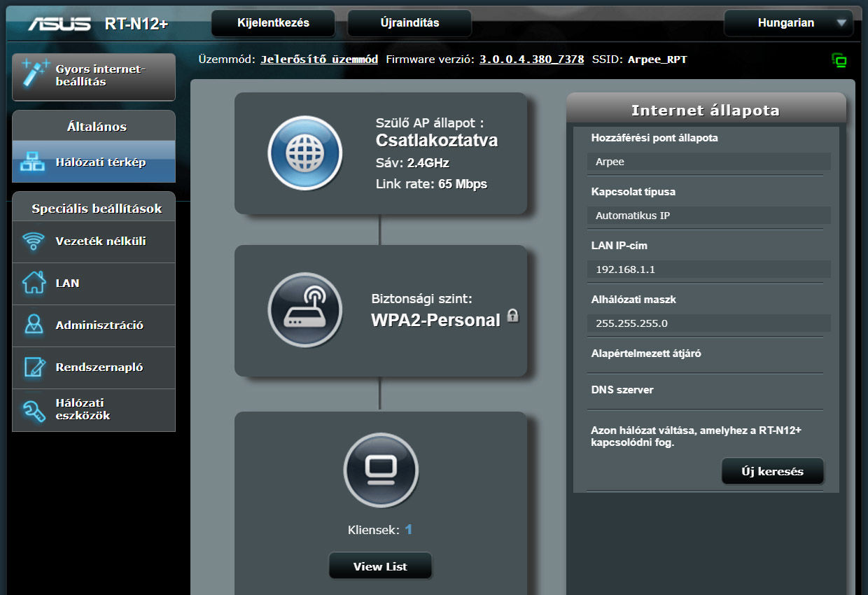The width and height of the screenshot is (868, 595).
Task: Open LAN settings menu item
Action: (94, 283)
